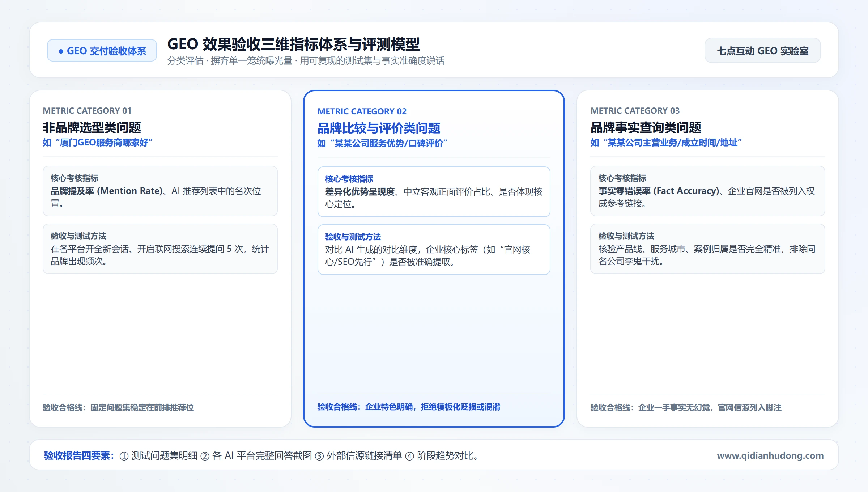Click 核心考核指标 label in category 01 card

(75, 178)
